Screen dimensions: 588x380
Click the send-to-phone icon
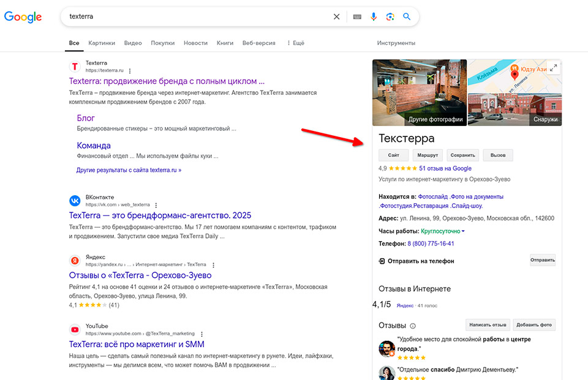382,261
